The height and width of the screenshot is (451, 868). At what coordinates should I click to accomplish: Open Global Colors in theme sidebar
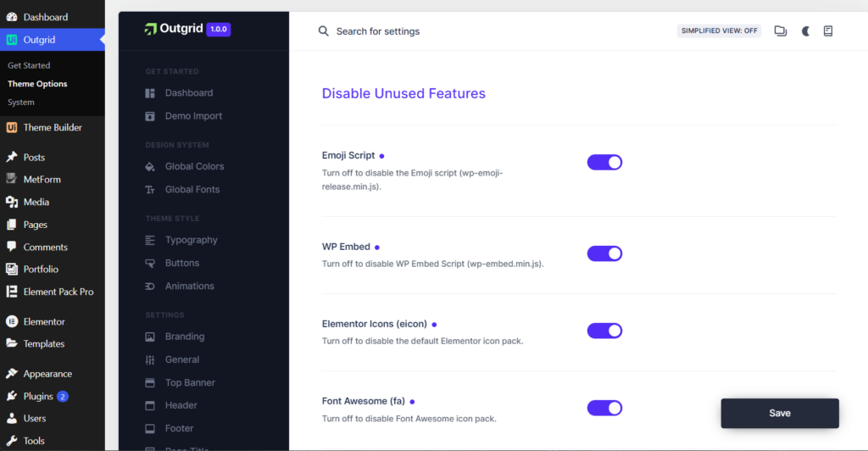pos(194,166)
